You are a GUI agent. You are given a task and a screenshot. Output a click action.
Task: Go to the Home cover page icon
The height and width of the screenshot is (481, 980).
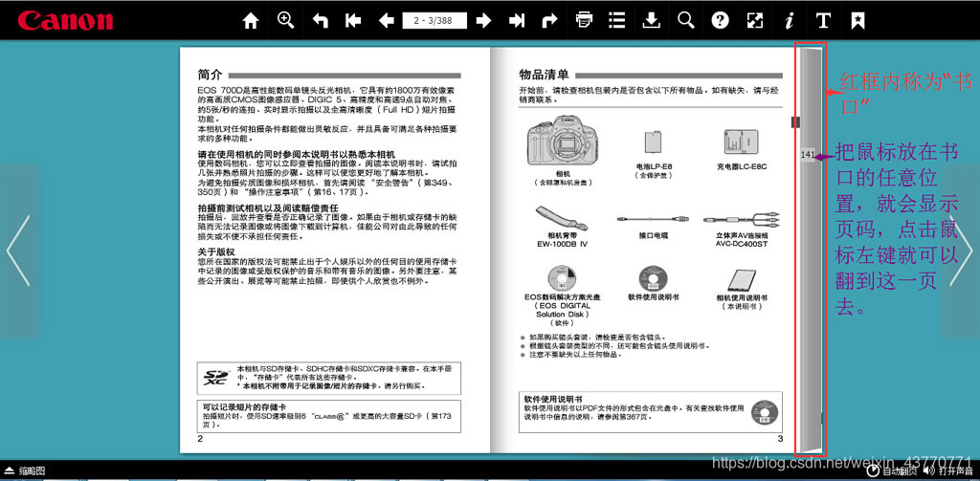251,21
